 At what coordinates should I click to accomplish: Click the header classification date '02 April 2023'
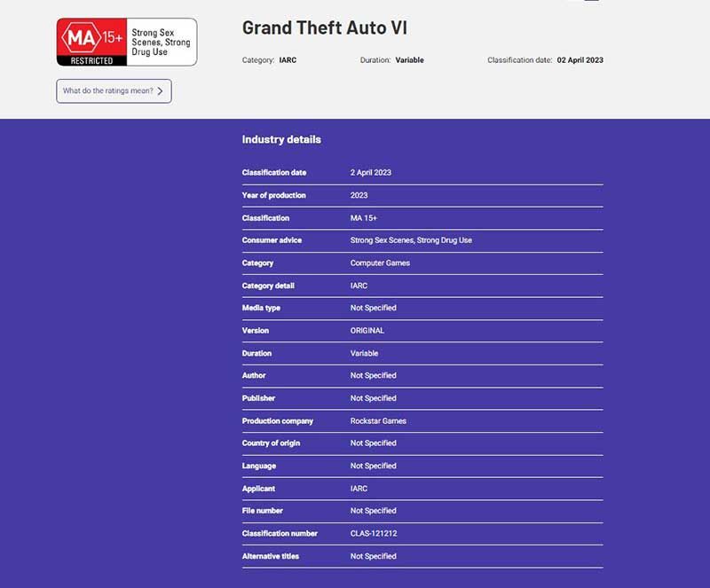pyautogui.click(x=580, y=60)
